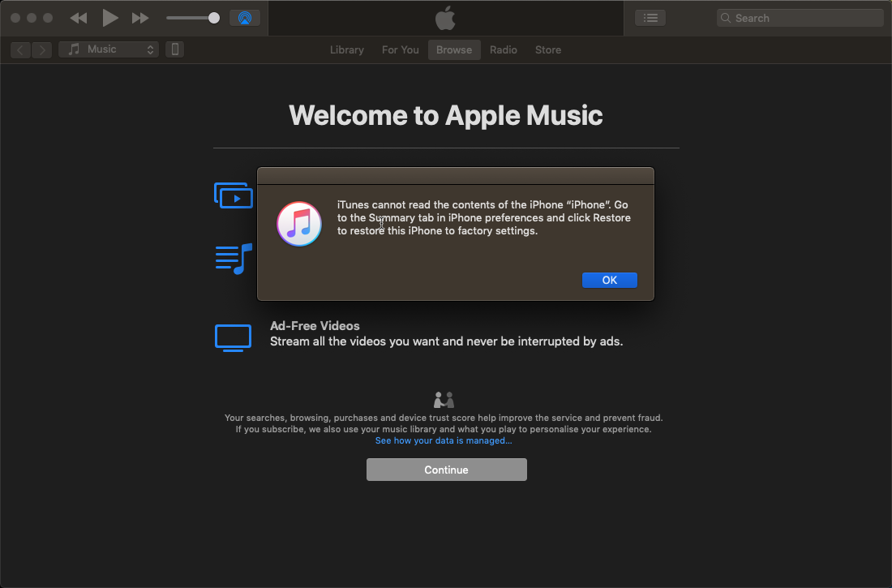Click the magnifying glass search icon
The width and height of the screenshot is (892, 588).
726,18
